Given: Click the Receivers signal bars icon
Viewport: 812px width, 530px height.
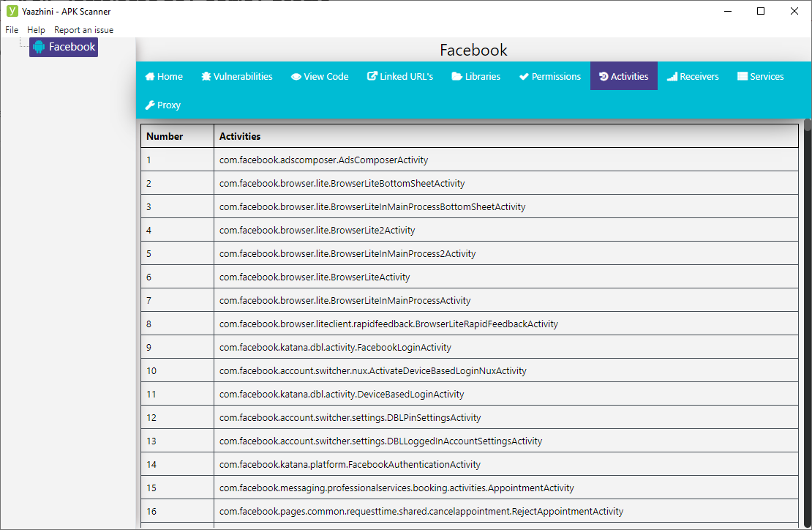Looking at the screenshot, I should [x=672, y=77].
